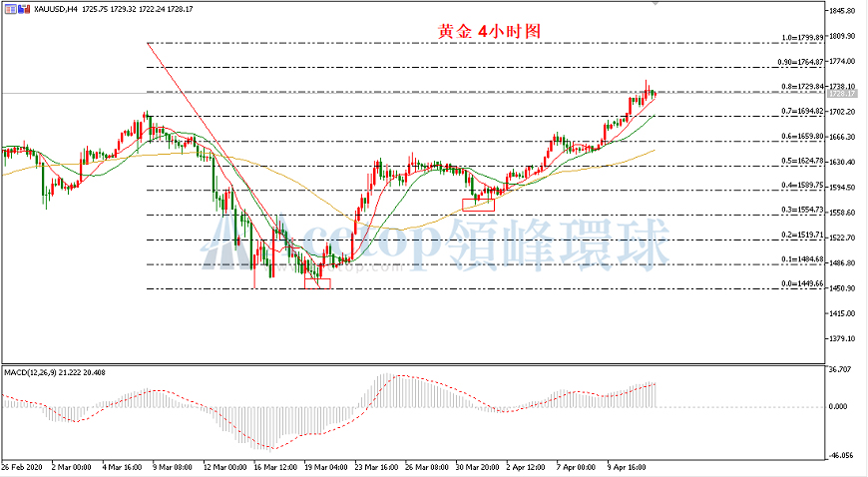Click the time axis label 9 Mar 08:00
The image size is (868, 477).
point(173,468)
